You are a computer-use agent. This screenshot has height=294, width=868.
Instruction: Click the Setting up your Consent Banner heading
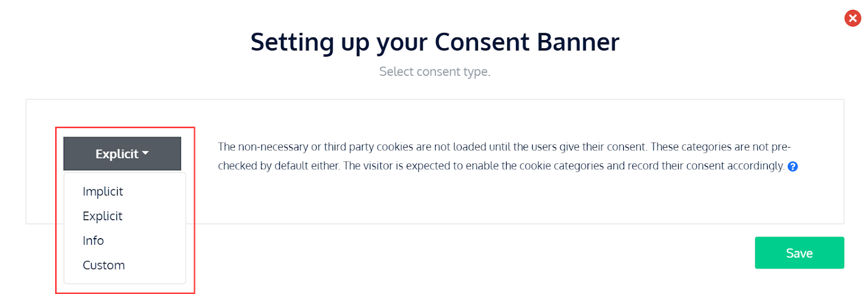pyautogui.click(x=435, y=42)
